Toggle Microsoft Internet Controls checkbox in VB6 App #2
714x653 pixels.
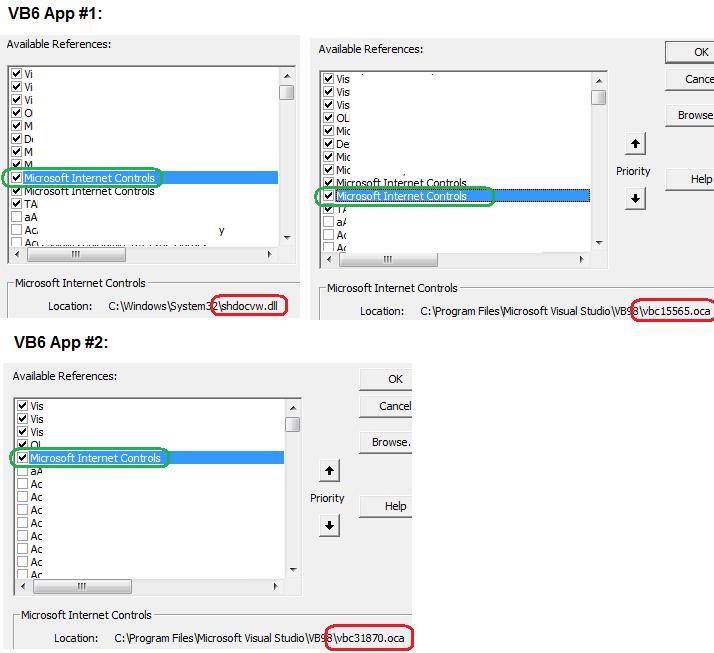[x=22, y=458]
